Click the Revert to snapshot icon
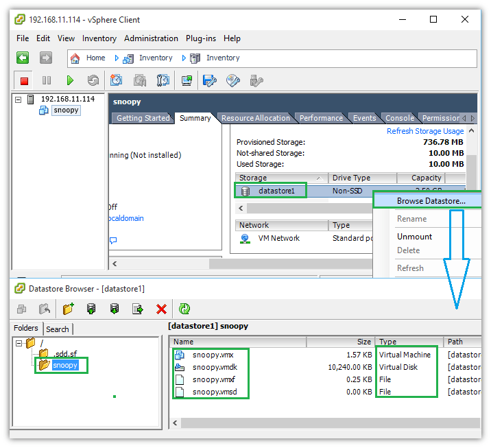This screenshot has height=448, width=491. [140, 80]
